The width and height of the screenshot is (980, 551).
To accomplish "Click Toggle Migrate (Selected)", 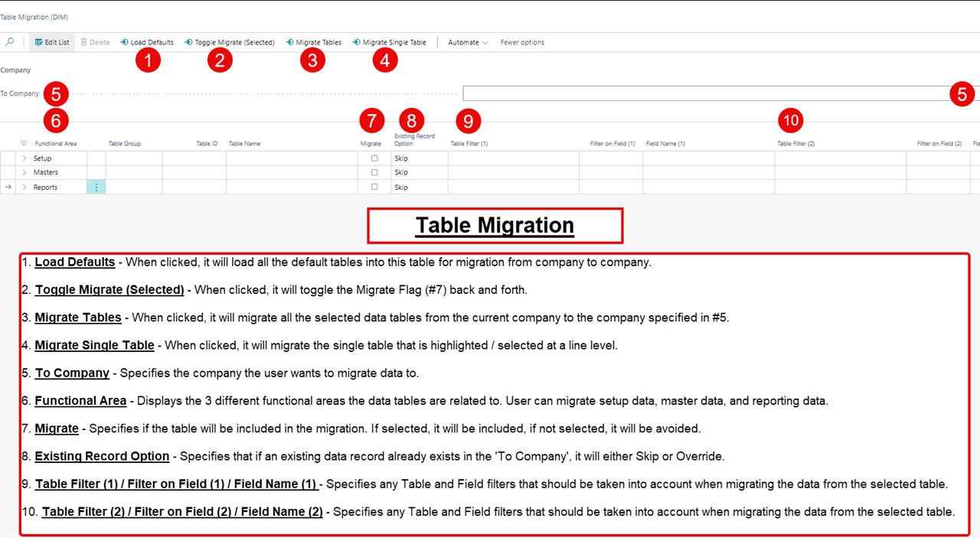I will click(x=230, y=42).
